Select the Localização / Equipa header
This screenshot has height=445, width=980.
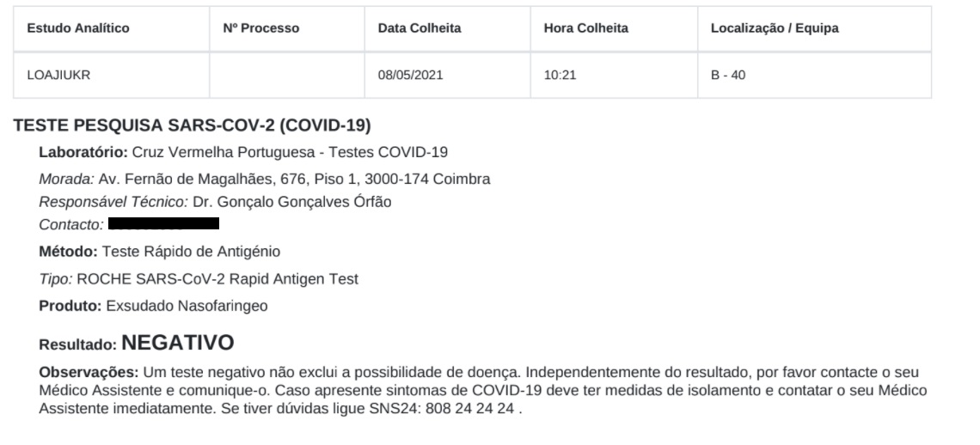(814, 28)
